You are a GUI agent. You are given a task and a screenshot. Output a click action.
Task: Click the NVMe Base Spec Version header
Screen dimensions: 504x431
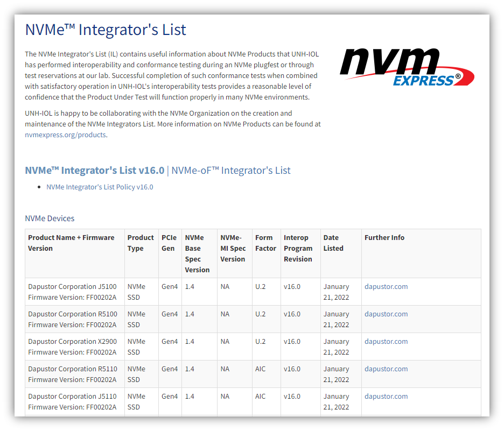(x=200, y=253)
